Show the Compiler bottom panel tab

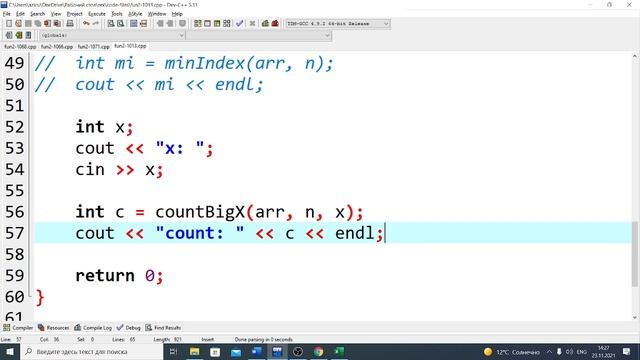[18, 328]
